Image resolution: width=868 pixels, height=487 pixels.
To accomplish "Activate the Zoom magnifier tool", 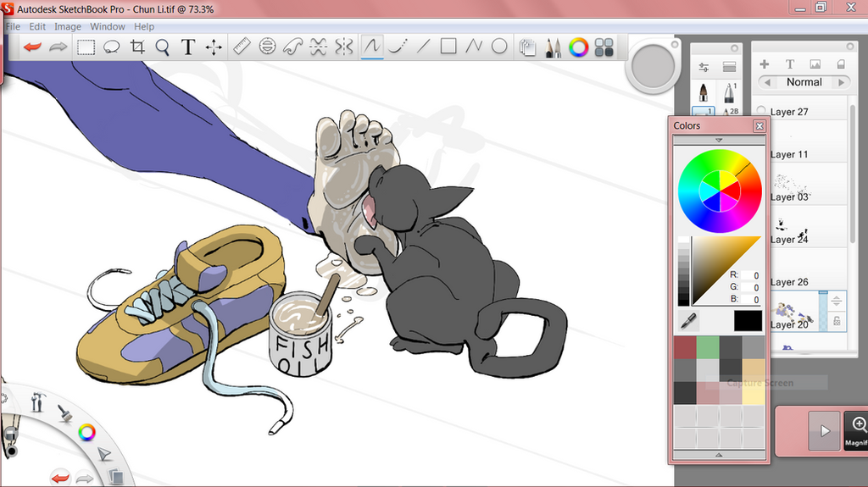I will 162,47.
